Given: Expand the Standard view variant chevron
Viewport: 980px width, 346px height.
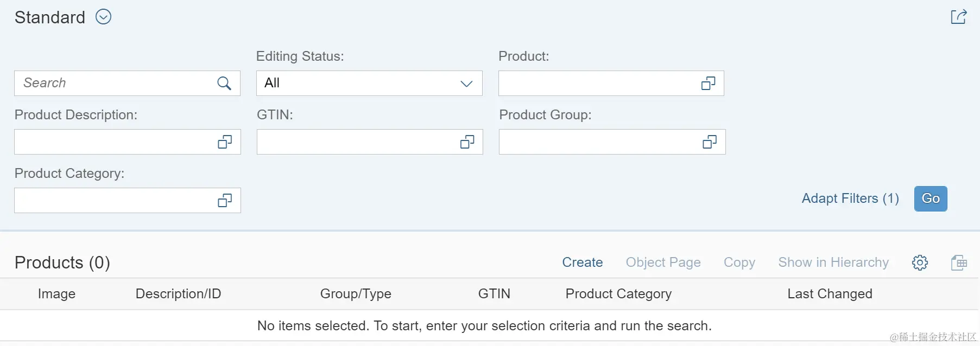Looking at the screenshot, I should (x=103, y=17).
